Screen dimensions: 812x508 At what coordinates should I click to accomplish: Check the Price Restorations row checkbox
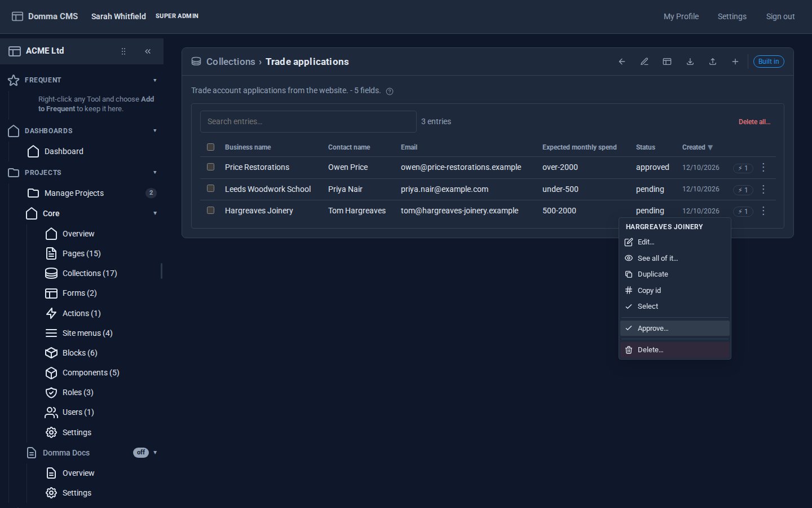(x=211, y=167)
